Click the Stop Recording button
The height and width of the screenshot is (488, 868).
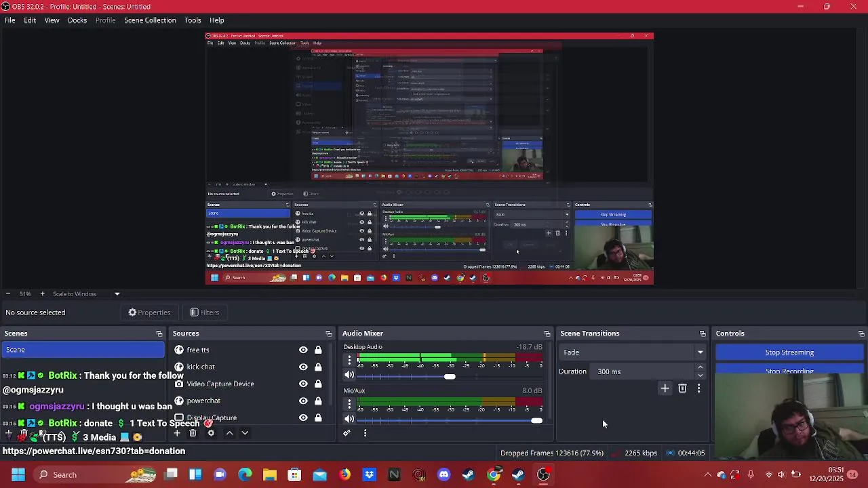tap(789, 370)
